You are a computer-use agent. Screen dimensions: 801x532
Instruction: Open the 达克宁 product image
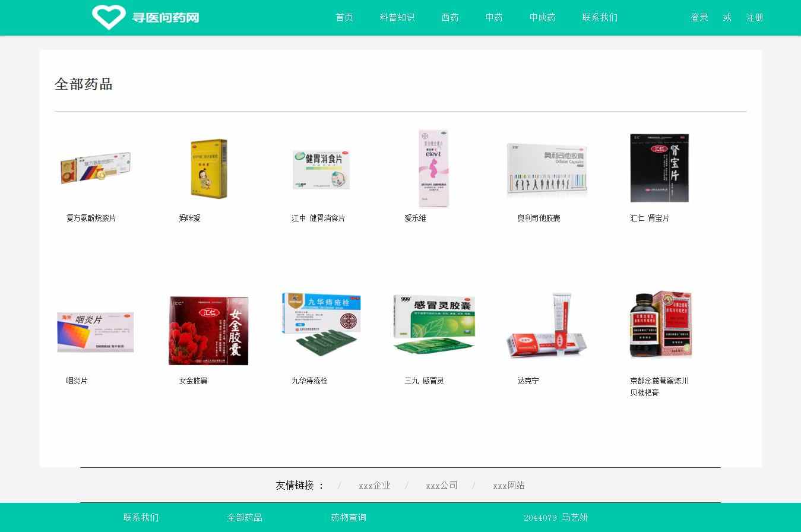coord(547,325)
